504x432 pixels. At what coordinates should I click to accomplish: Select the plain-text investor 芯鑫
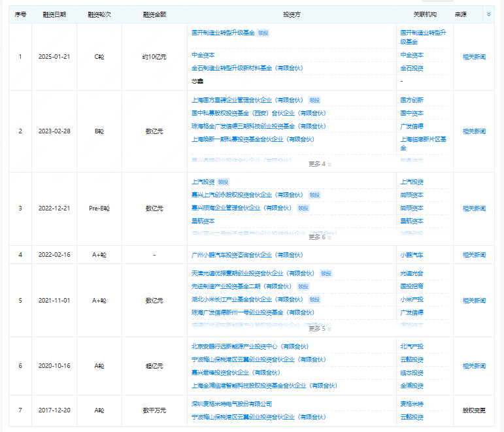pyautogui.click(x=197, y=81)
